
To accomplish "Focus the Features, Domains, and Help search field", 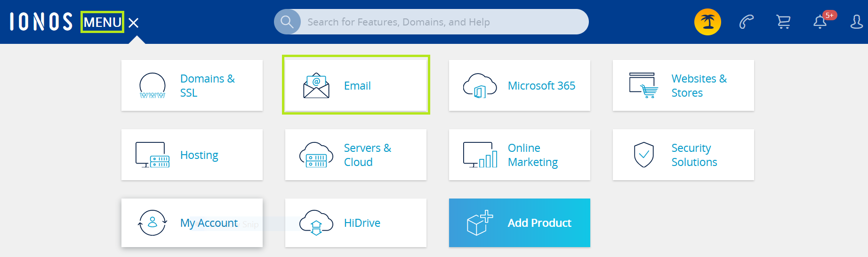I will [x=442, y=22].
